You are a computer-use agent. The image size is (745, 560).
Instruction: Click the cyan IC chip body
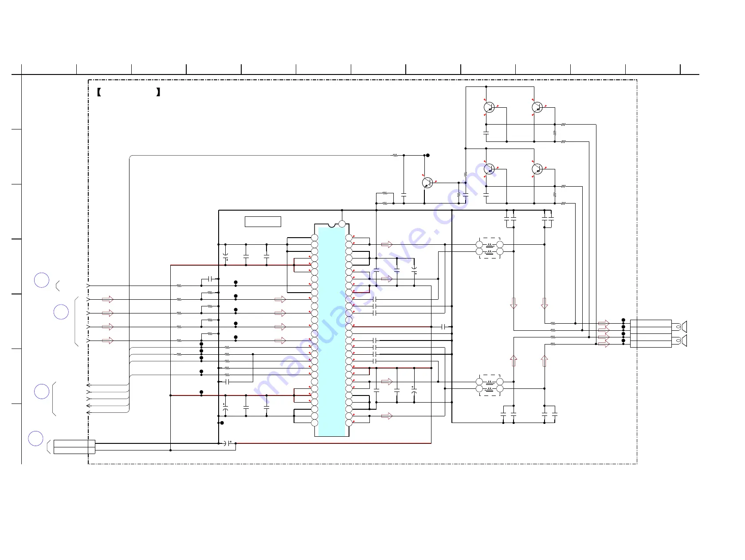pyautogui.click(x=332, y=331)
